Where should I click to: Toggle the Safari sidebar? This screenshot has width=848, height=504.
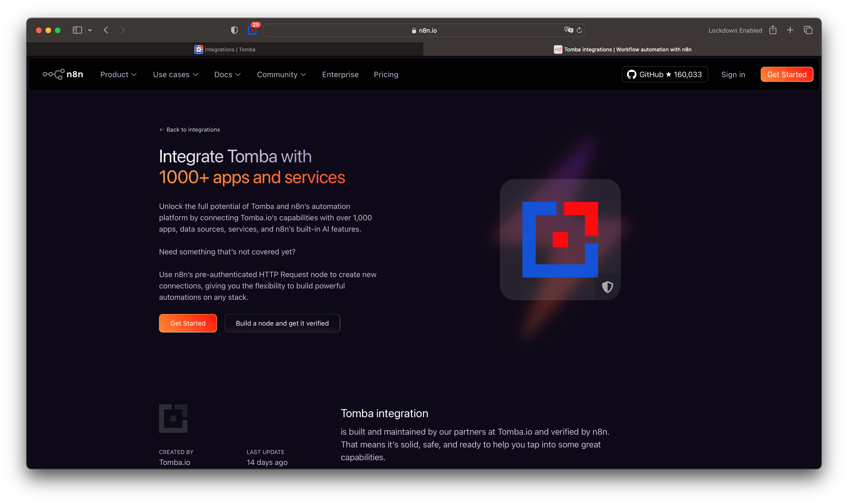[x=77, y=30]
